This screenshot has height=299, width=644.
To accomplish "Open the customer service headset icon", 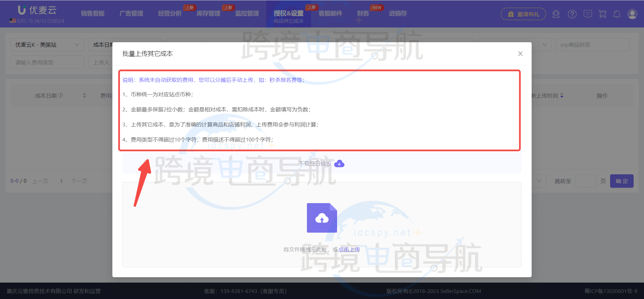I will [x=556, y=14].
